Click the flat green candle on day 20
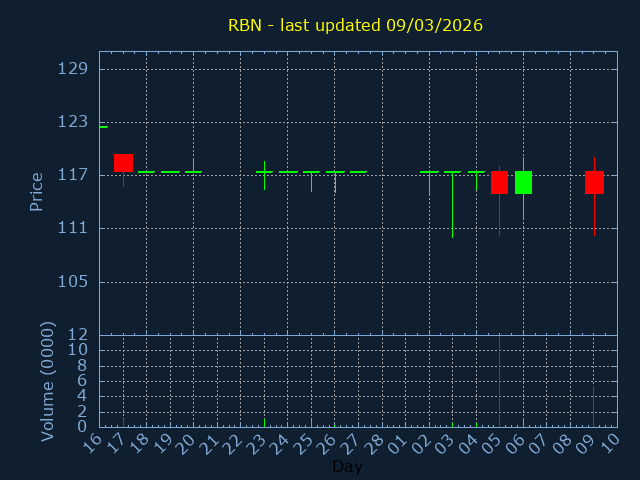 (x=193, y=172)
